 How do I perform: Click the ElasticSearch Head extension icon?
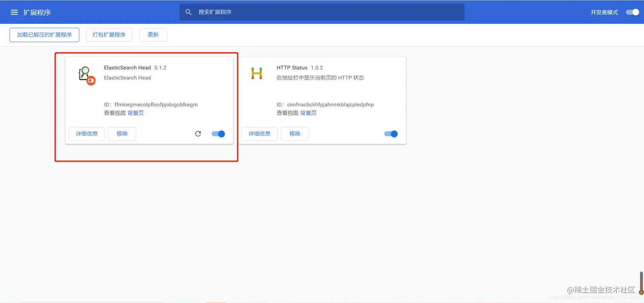87,76
